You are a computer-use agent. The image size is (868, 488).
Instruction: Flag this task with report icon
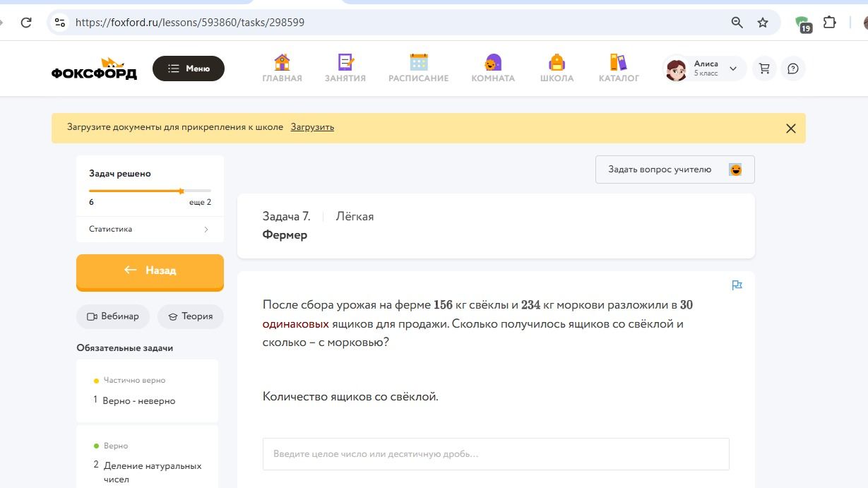[737, 285]
